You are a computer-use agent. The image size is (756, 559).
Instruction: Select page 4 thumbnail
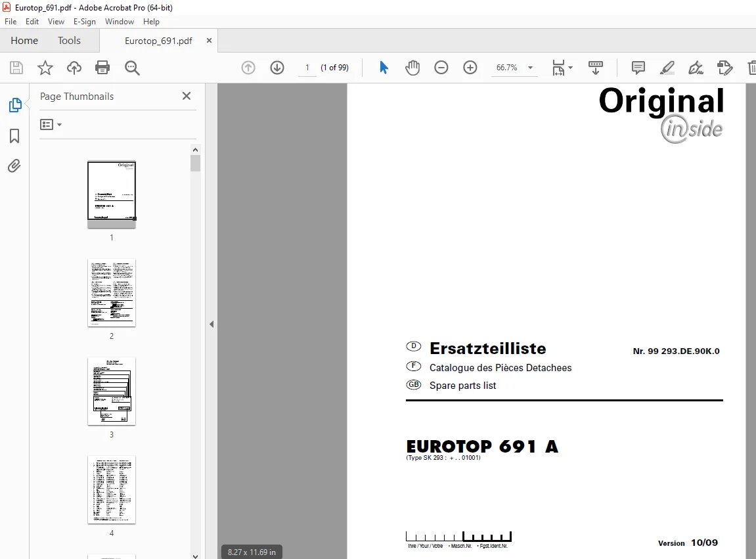(112, 489)
